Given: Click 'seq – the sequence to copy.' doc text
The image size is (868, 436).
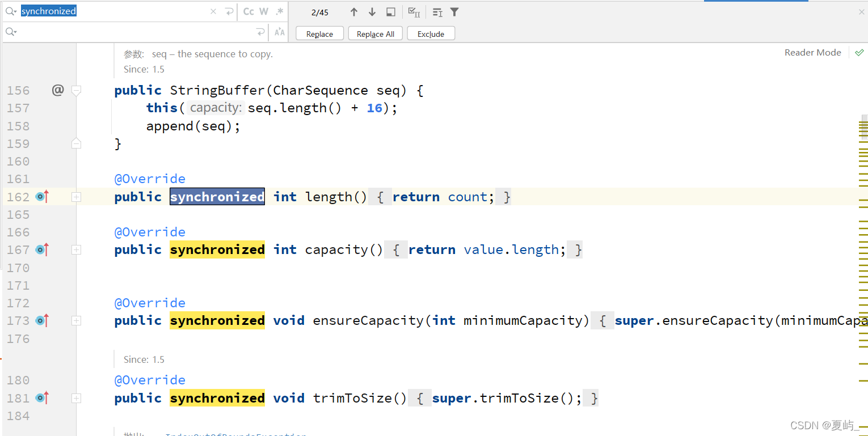Looking at the screenshot, I should pos(212,54).
